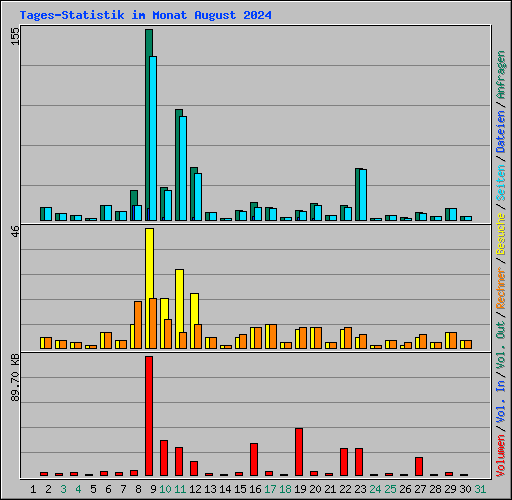Click the 'Seiten' legend label
The image size is (512, 500).
501,183
